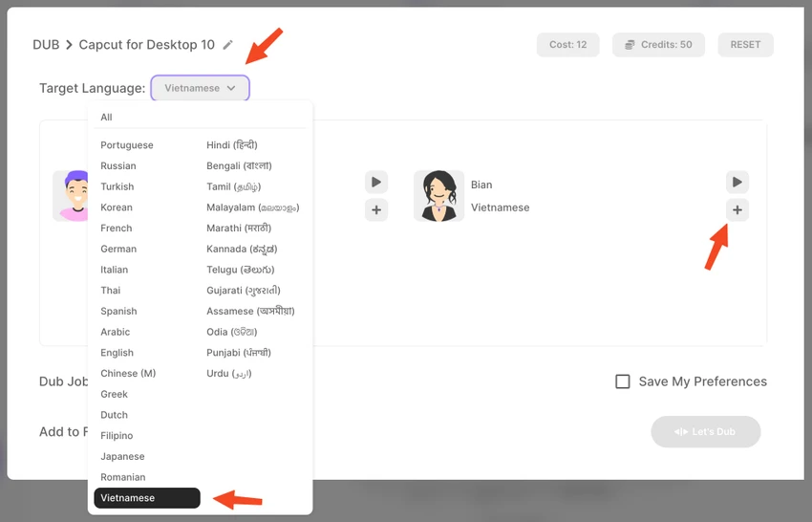Select Vietnamese in the language list
This screenshot has width=812, height=522.
147,498
